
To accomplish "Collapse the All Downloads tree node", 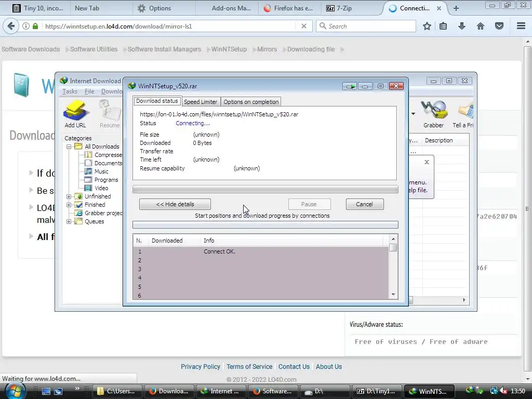I will [x=69, y=147].
